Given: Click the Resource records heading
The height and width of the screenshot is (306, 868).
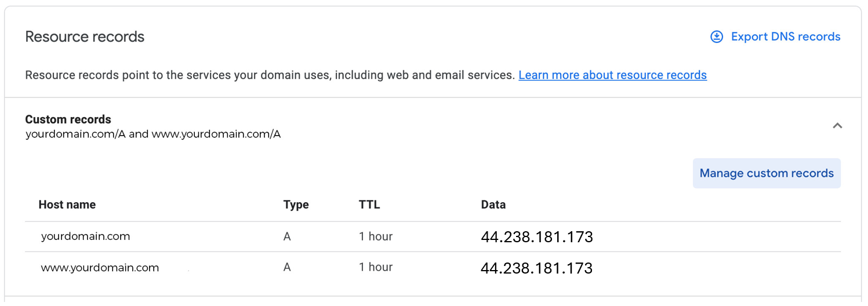Looking at the screenshot, I should click(x=85, y=37).
